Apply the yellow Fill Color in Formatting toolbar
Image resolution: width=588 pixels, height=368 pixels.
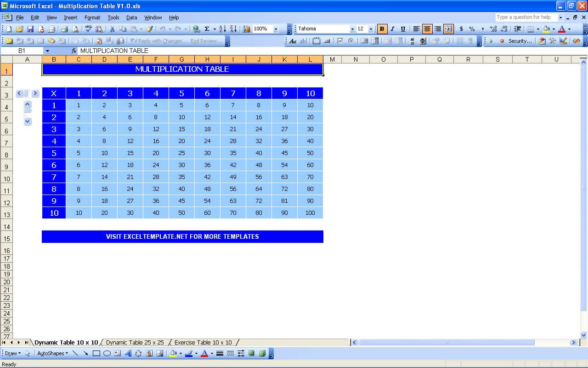[x=546, y=29]
